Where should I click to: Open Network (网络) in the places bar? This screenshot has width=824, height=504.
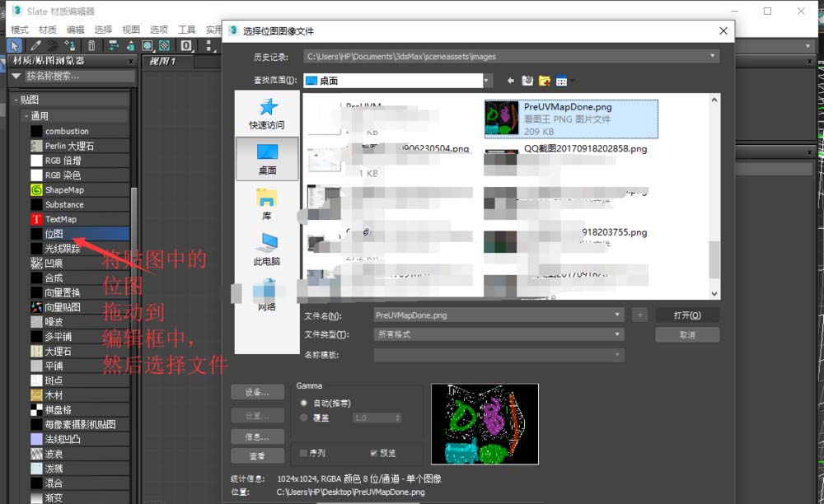[x=267, y=295]
